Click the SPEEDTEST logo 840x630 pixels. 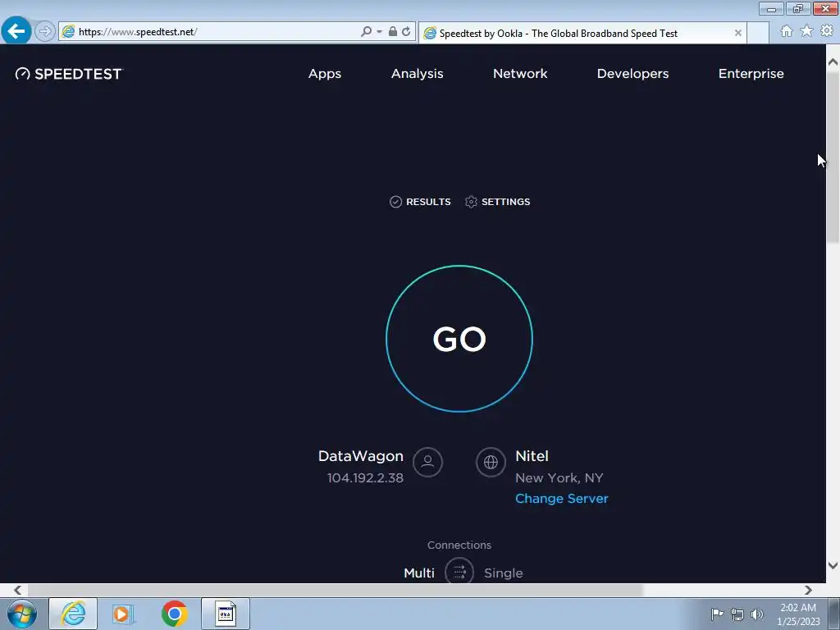(69, 74)
